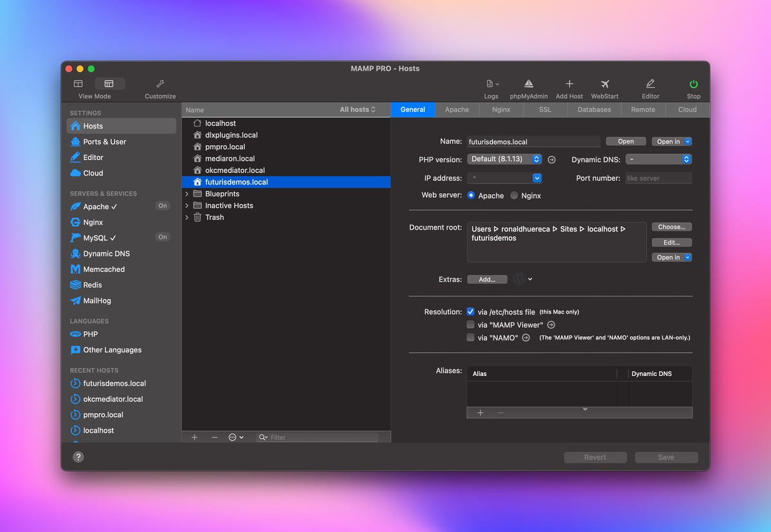Open the All hosts filter dropdown
Screen dimensions: 771x532
[358, 110]
